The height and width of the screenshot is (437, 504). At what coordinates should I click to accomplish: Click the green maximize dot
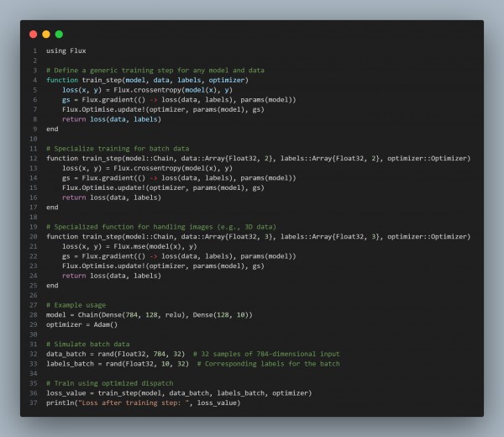(59, 34)
